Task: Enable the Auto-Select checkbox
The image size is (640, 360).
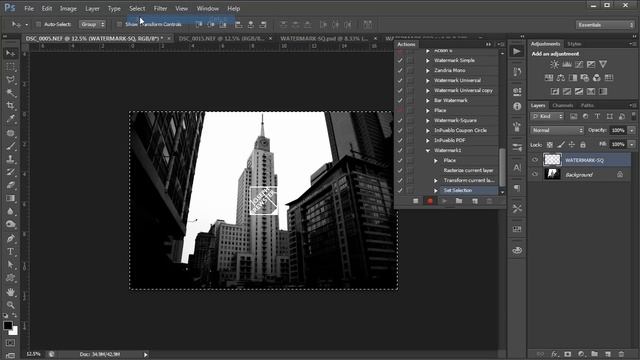Action: coord(38,24)
